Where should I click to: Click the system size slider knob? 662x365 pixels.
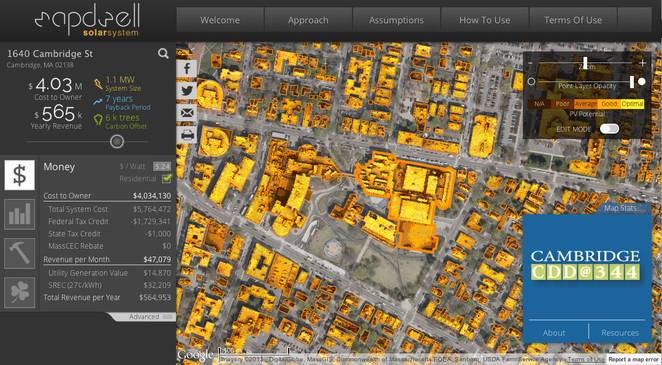point(117,142)
